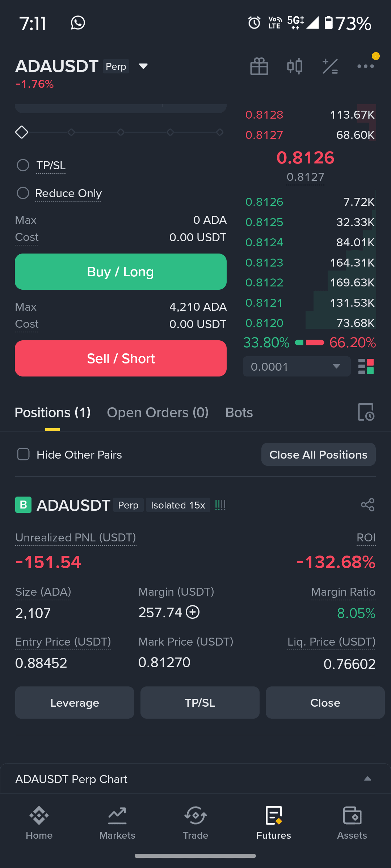This screenshot has height=868, width=391.
Task: Switch to the Open Orders (0) tab
Action: pos(158,413)
